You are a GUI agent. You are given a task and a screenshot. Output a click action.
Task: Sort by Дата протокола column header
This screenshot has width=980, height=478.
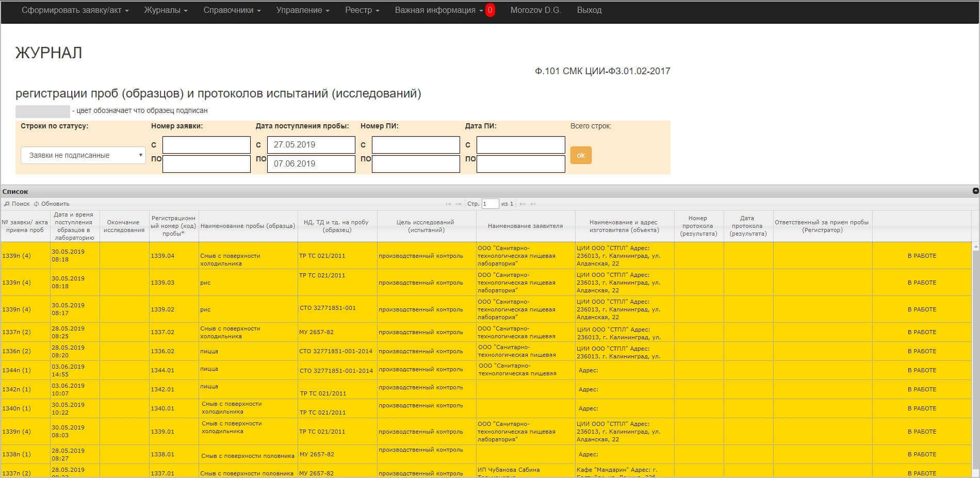point(748,226)
